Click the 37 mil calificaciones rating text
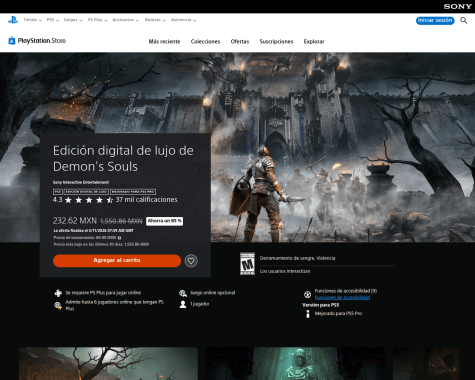The image size is (475, 380). (146, 200)
